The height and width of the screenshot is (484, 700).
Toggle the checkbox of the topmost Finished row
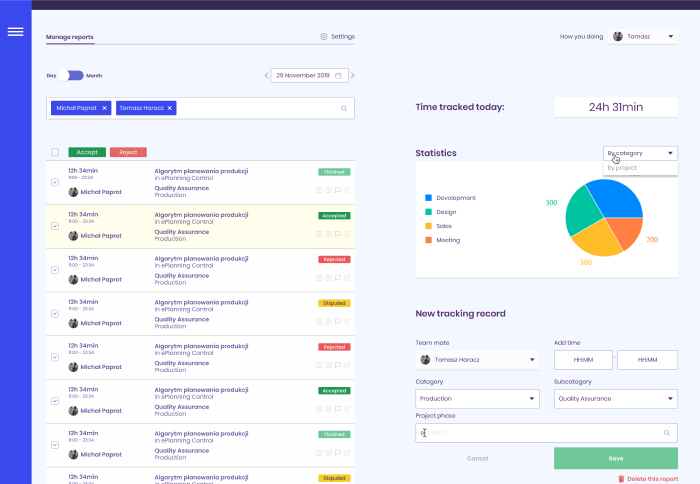(55, 182)
